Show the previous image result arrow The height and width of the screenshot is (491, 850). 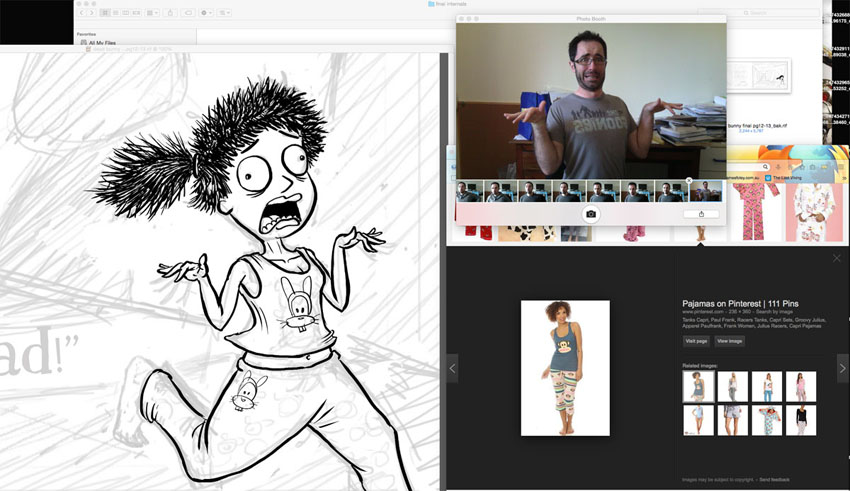tap(452, 368)
